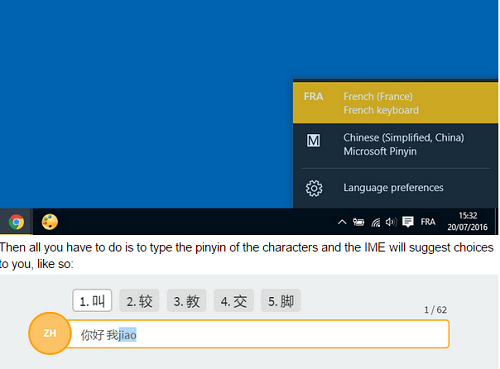The height and width of the screenshot is (369, 500).
Task: Open the battery status tray icon
Action: (x=359, y=222)
